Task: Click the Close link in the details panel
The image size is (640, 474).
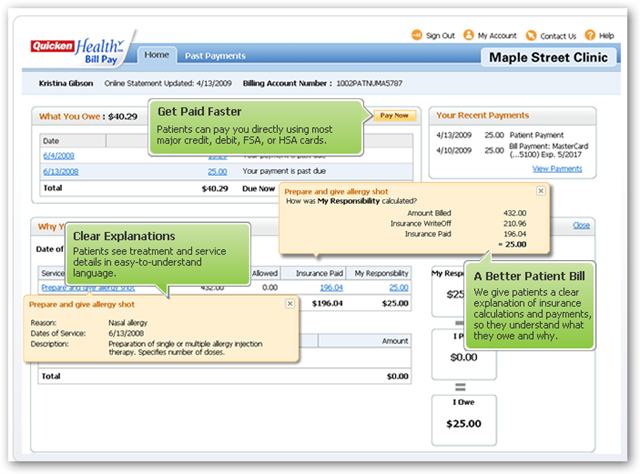Action: [x=581, y=225]
